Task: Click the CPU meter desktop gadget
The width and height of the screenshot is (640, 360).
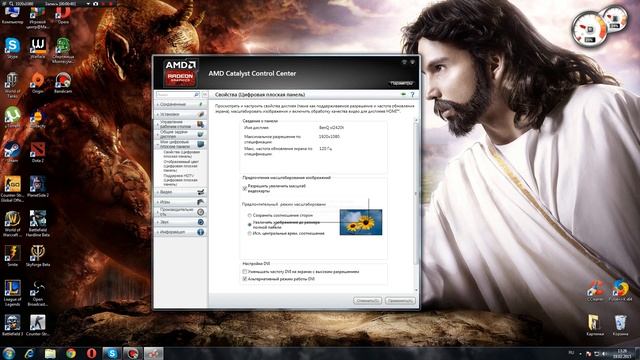Action: tap(589, 29)
